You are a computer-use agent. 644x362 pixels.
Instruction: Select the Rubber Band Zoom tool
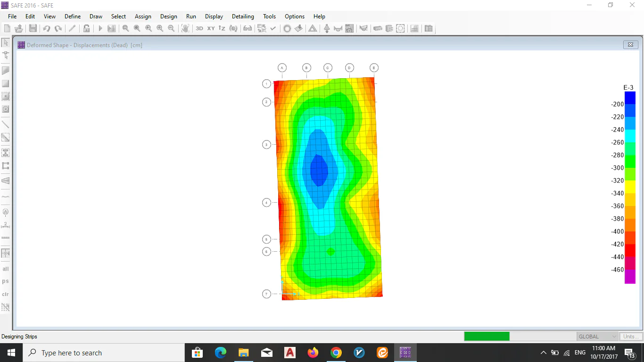pos(125,28)
